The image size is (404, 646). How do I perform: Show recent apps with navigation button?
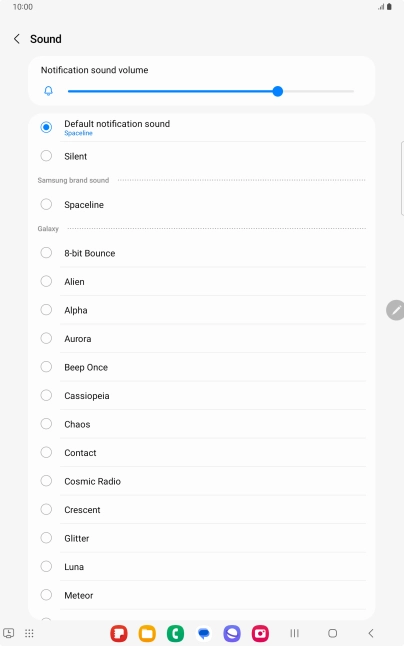coord(294,633)
